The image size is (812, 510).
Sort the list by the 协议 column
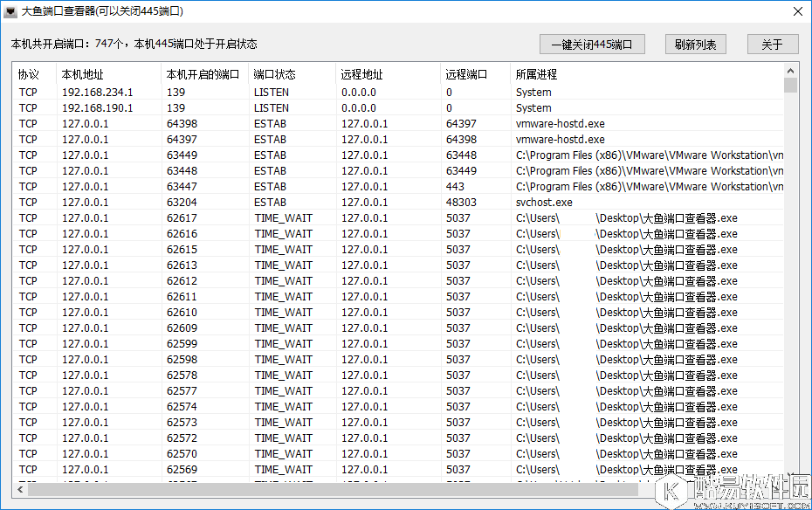coord(31,75)
